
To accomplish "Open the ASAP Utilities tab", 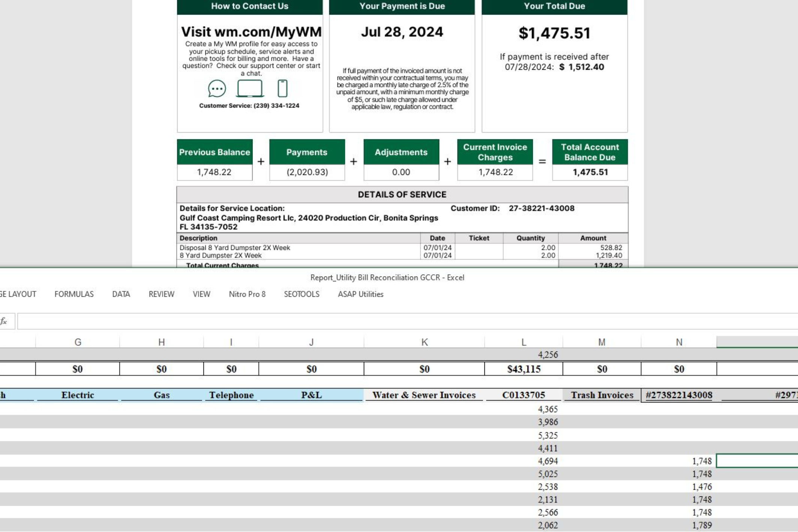I will [x=361, y=294].
